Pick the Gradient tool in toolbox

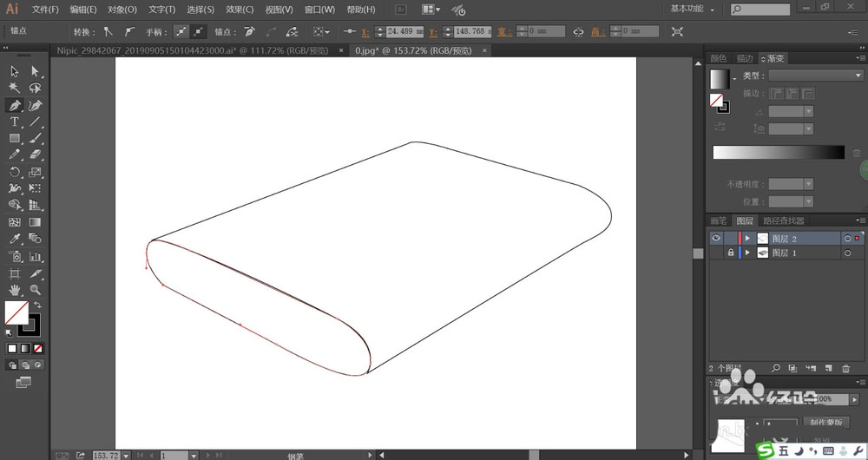[36, 222]
